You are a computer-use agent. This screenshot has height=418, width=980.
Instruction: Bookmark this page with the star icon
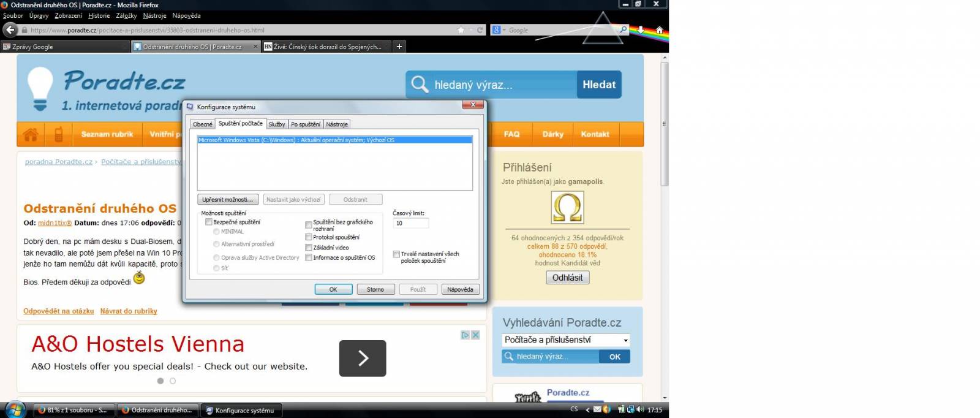click(x=461, y=30)
